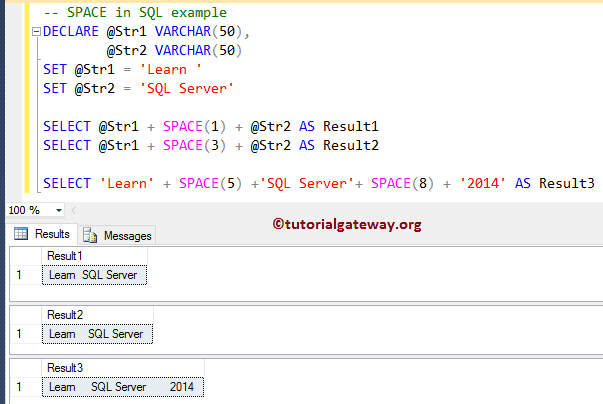Select row number 1 of Result1 grid
Image resolution: width=603 pixels, height=404 pixels.
[26, 275]
